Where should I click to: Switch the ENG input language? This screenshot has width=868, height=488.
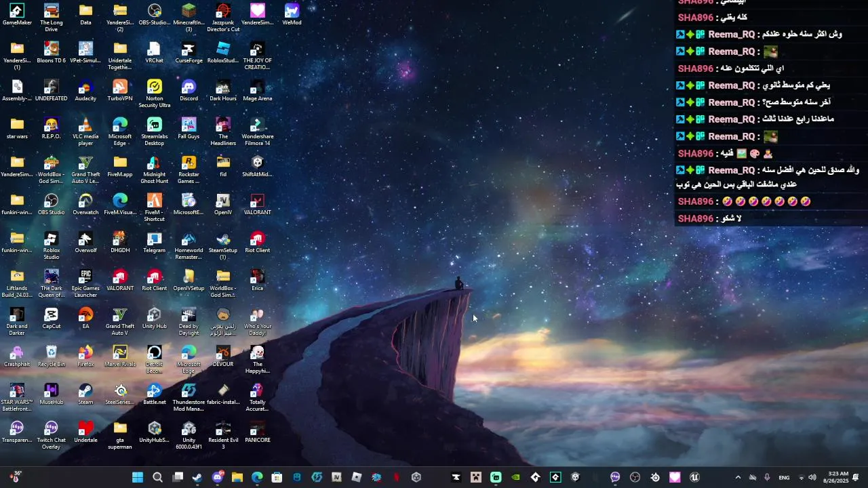[x=784, y=477]
